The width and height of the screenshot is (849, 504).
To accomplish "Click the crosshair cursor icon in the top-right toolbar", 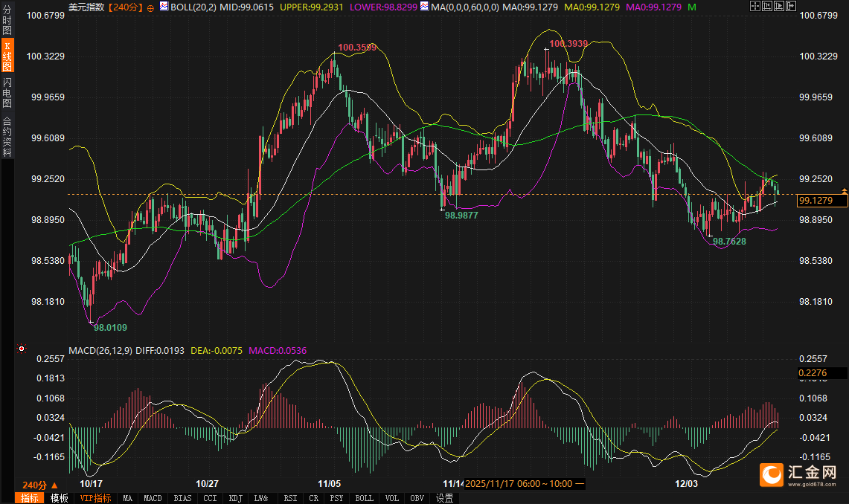I will click(755, 7).
